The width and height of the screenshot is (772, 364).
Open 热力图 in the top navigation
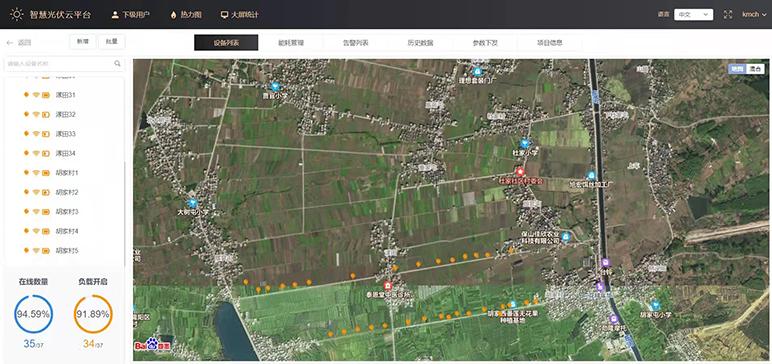tap(187, 15)
